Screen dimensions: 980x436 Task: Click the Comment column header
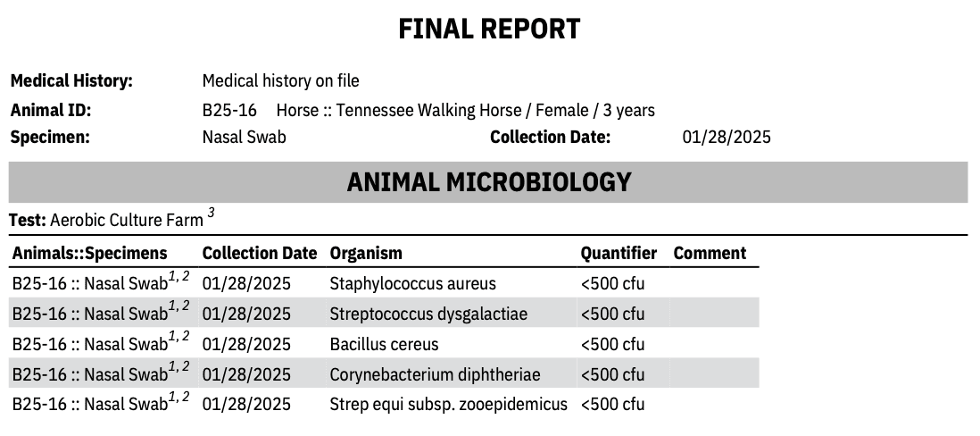click(x=710, y=253)
